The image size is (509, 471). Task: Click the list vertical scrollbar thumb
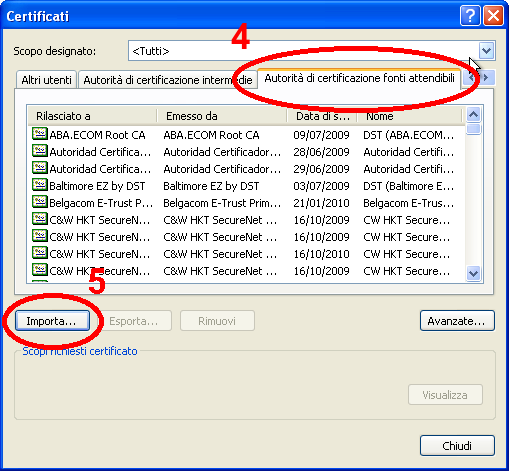coord(474,128)
